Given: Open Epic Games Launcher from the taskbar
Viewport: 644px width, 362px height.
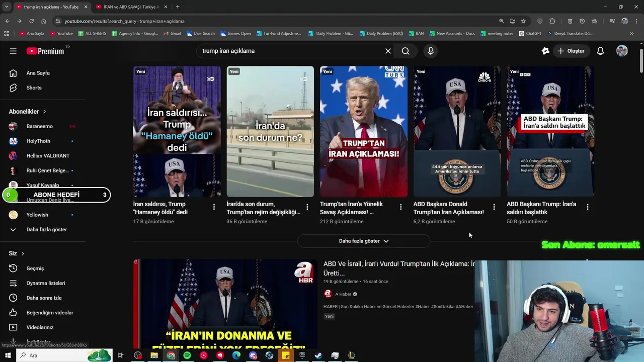Looking at the screenshot, I should pyautogui.click(x=302, y=355).
